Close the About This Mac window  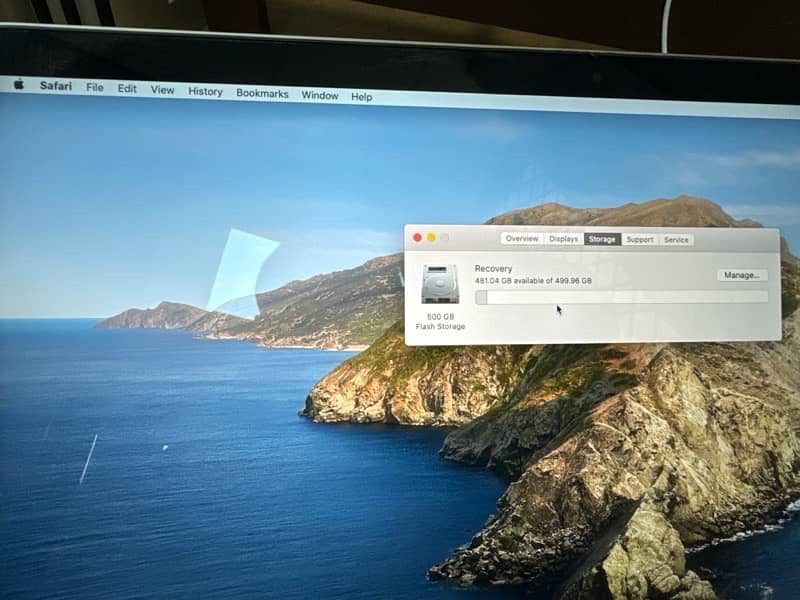[x=417, y=237]
